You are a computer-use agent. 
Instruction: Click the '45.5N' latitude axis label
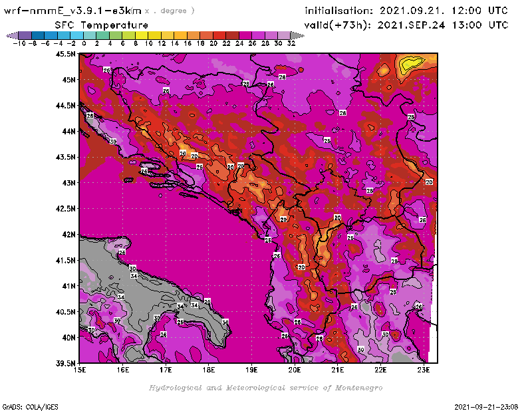65,54
